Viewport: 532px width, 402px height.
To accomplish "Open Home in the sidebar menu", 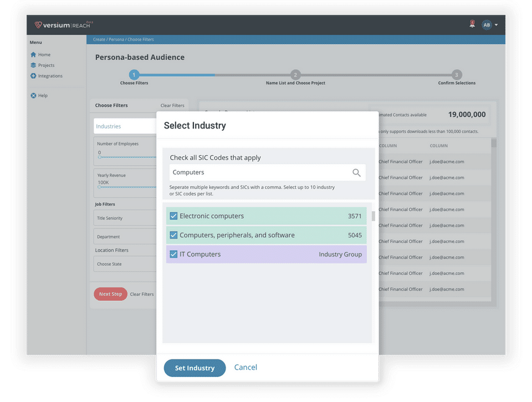I will pos(44,55).
